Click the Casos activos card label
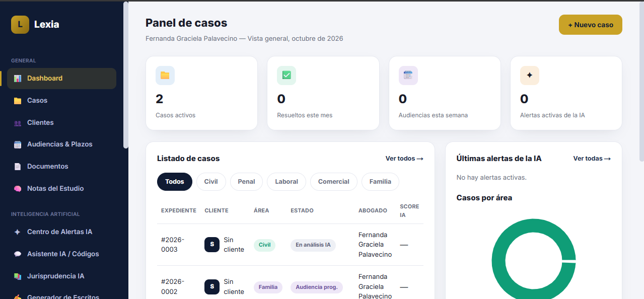644x299 pixels. pyautogui.click(x=176, y=115)
